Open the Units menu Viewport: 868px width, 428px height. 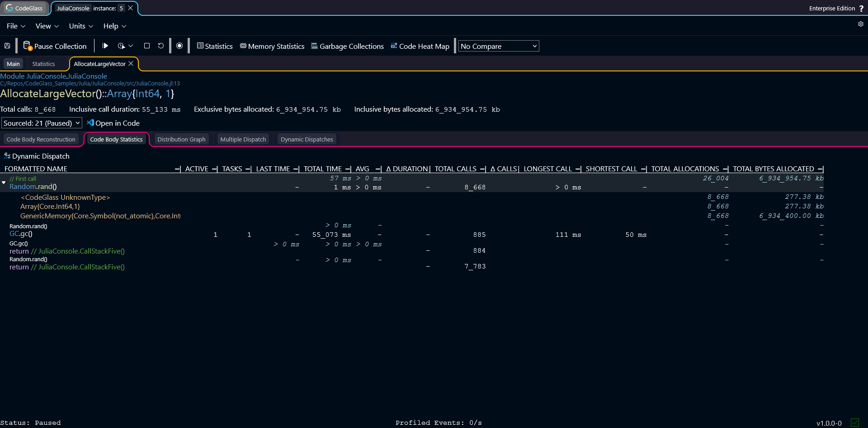point(81,26)
